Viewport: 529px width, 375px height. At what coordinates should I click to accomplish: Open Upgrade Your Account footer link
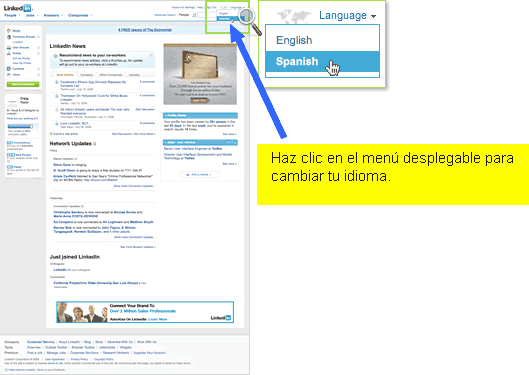point(149,353)
